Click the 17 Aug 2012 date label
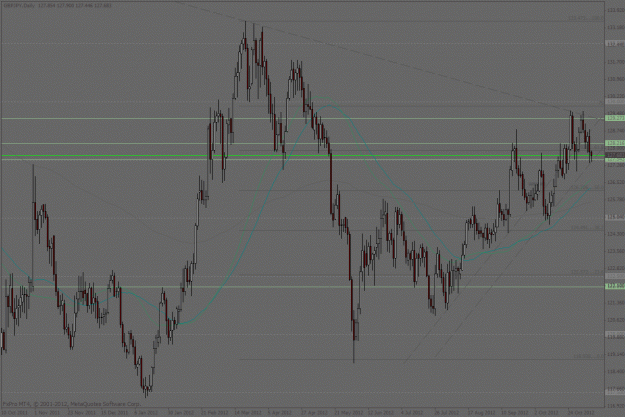625x417 pixels. 482,413
